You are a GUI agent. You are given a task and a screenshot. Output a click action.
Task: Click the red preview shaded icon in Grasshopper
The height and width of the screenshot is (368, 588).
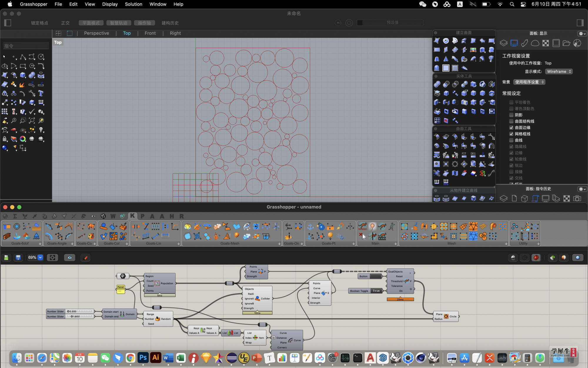(x=536, y=258)
